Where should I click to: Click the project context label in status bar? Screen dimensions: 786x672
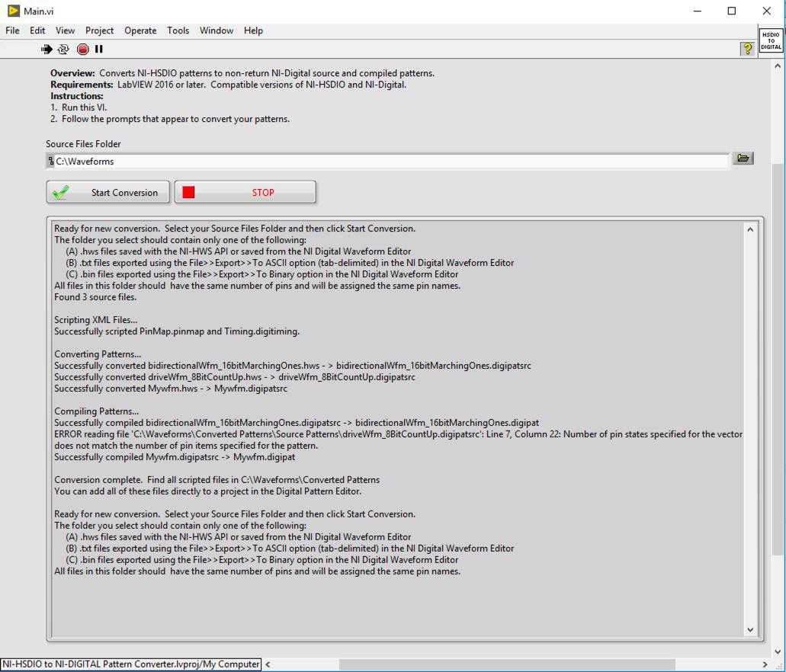click(x=130, y=664)
